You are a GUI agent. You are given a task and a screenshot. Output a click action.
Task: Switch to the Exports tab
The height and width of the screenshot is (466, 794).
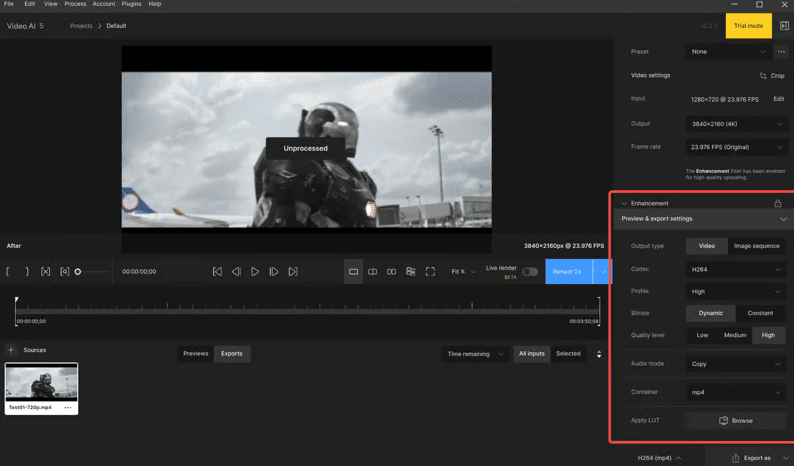tap(231, 354)
